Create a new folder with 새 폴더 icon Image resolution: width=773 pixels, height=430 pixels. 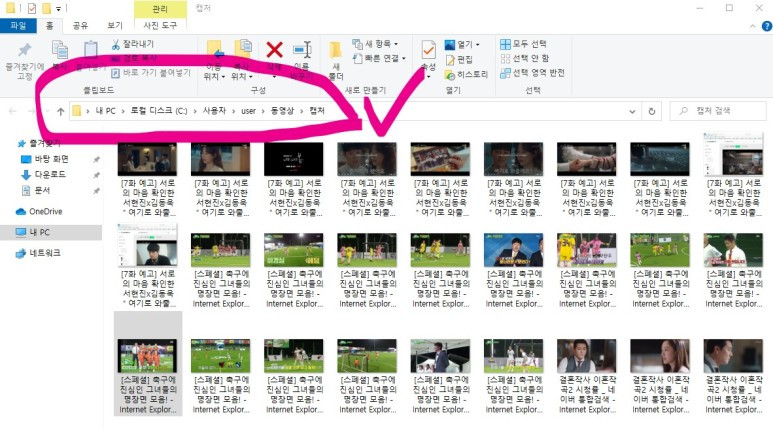[x=335, y=50]
